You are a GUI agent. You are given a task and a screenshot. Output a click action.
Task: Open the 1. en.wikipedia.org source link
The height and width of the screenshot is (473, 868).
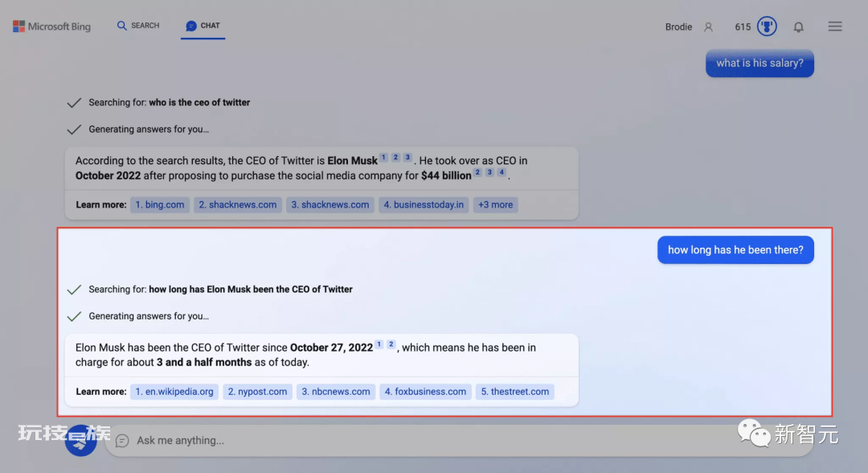174,392
